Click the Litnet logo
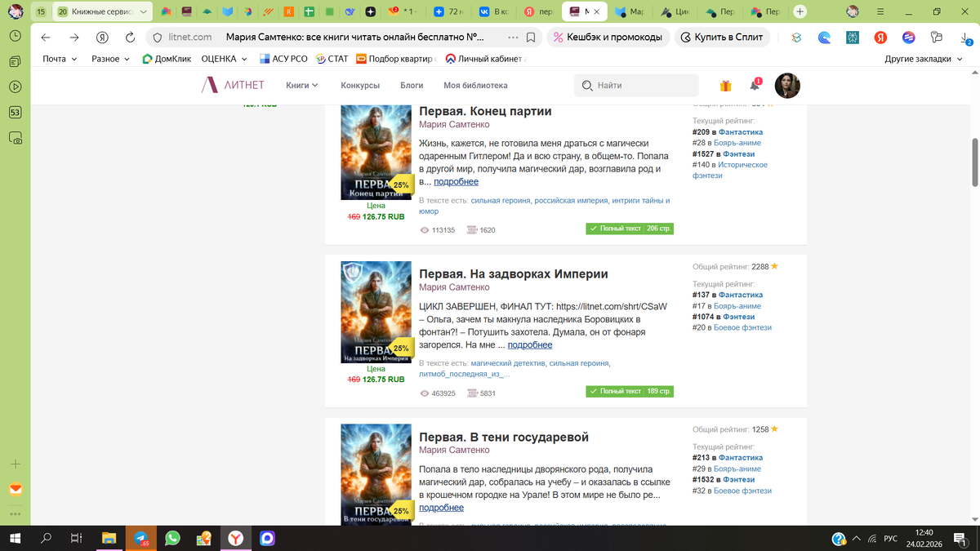 (233, 85)
